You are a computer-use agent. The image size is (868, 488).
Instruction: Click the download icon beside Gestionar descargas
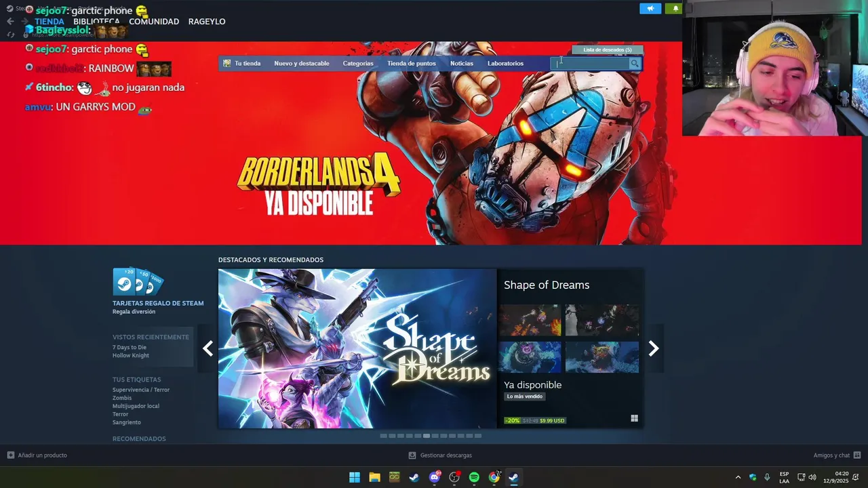[x=412, y=455]
